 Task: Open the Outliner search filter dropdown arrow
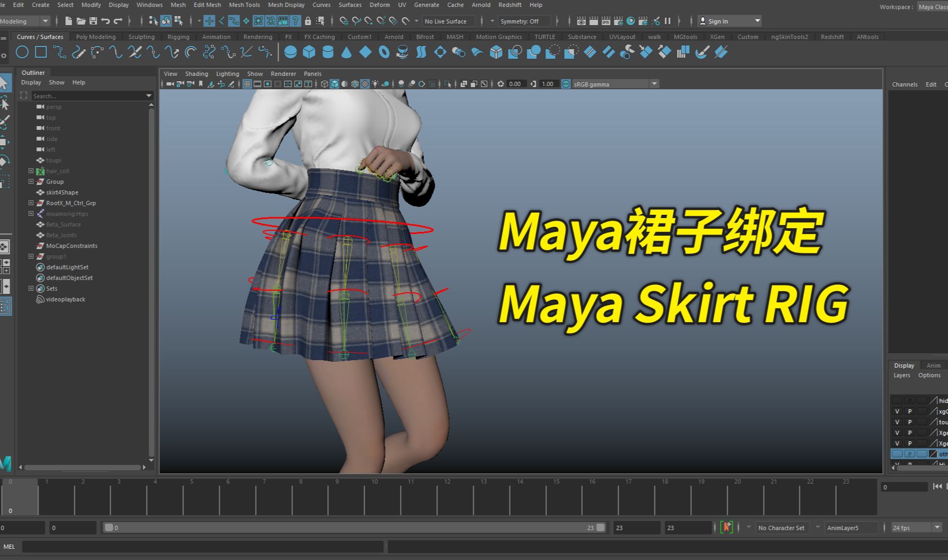[x=149, y=96]
